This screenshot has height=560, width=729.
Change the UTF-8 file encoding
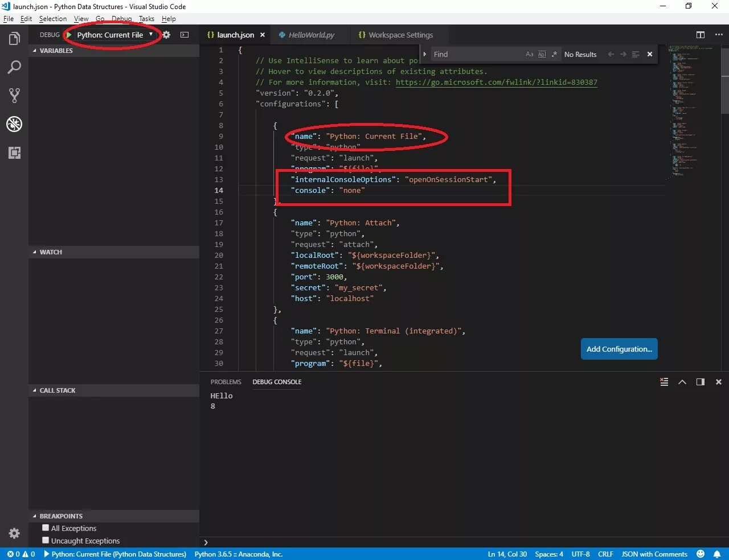pyautogui.click(x=580, y=554)
